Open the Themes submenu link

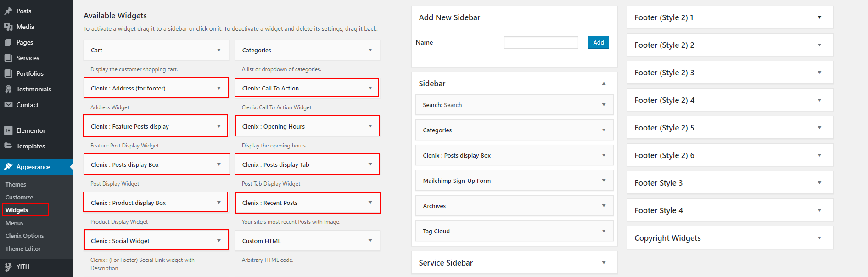click(16, 184)
